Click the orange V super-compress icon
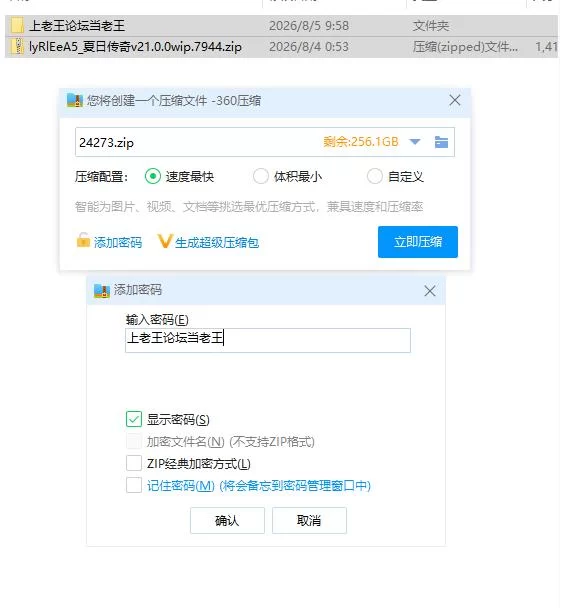The image size is (569, 608). click(164, 241)
